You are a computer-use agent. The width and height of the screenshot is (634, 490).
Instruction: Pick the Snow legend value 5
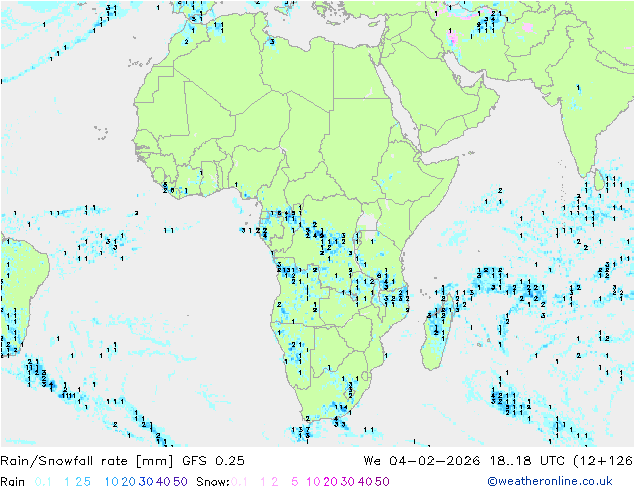[295, 482]
